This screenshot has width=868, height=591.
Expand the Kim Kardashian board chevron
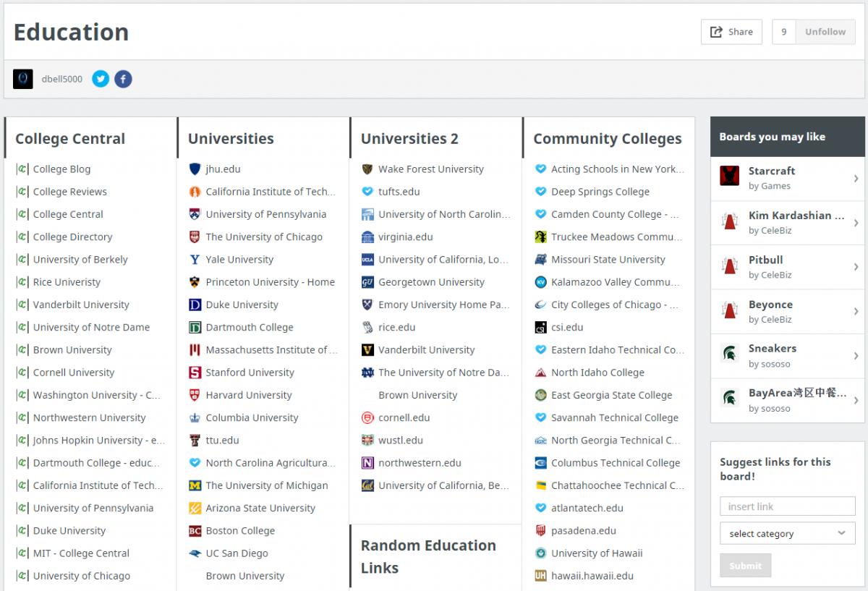[x=856, y=223]
